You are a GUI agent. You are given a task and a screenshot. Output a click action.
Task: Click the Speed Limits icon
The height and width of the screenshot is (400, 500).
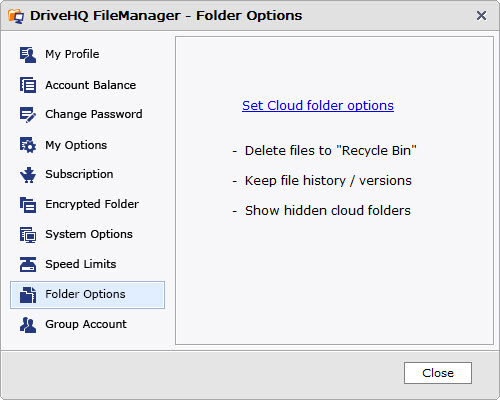pos(28,265)
